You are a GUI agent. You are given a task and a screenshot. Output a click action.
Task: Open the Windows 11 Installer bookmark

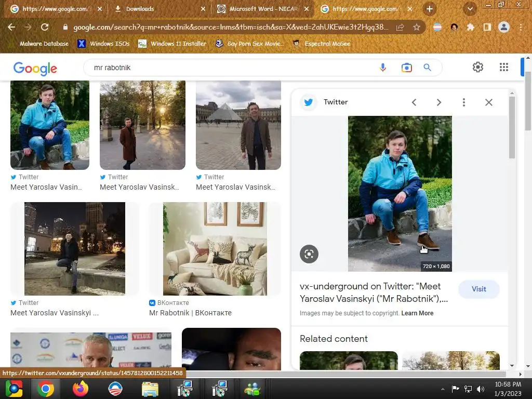[x=172, y=44]
